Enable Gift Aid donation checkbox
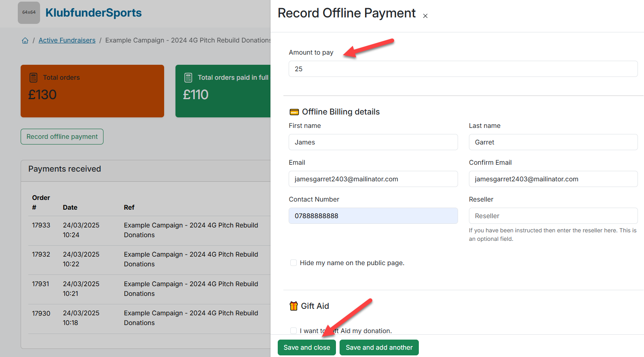Screen dimensions: 644x357 293,331
